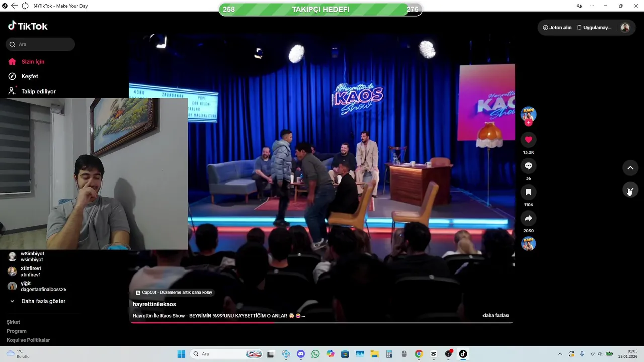The image size is (644, 362).
Task: Open wSimbiyot followed account
Action: point(32,257)
